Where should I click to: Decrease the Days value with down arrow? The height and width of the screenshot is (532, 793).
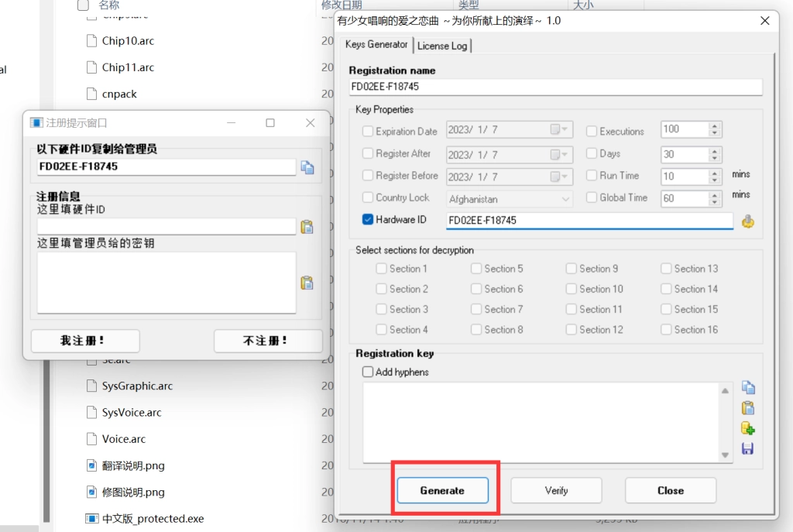[x=715, y=158]
